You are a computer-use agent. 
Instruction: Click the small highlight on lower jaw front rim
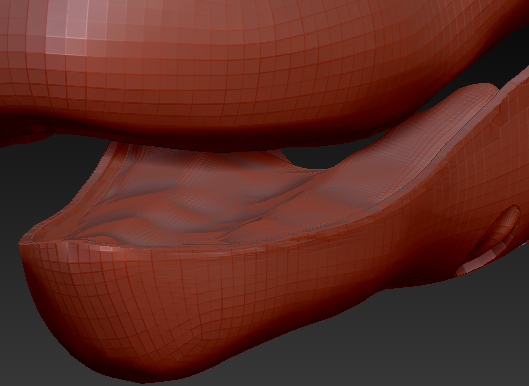pyautogui.click(x=105, y=249)
